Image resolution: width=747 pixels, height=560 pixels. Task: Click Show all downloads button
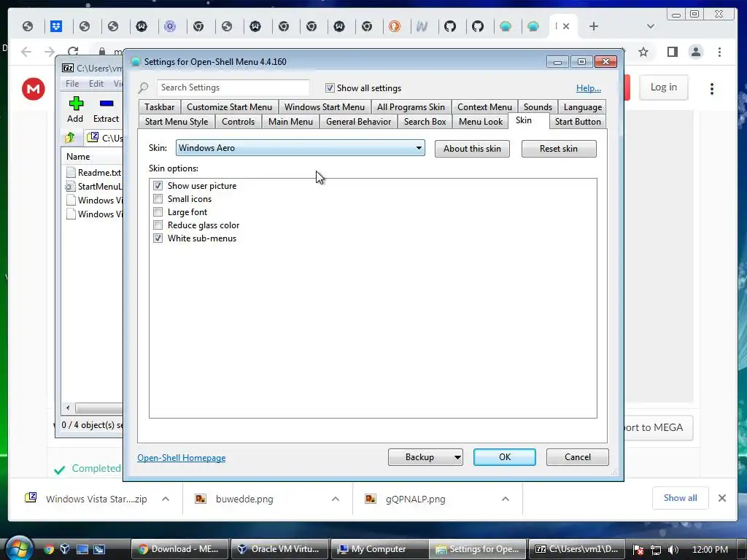click(x=680, y=498)
